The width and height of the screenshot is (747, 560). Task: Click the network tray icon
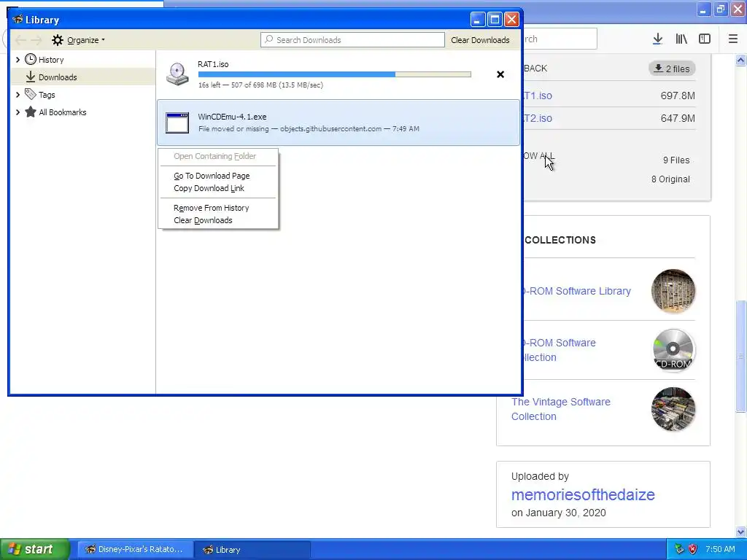[x=679, y=549]
